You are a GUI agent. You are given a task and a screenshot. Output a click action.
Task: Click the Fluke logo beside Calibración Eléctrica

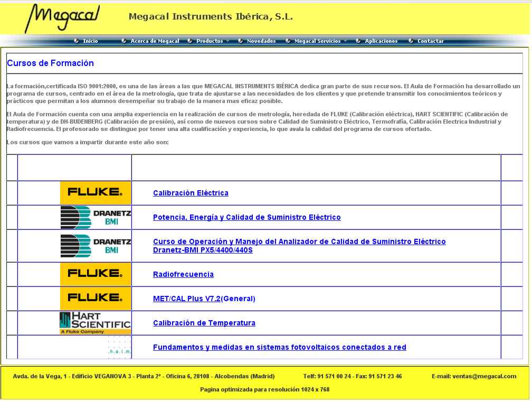tap(96, 192)
